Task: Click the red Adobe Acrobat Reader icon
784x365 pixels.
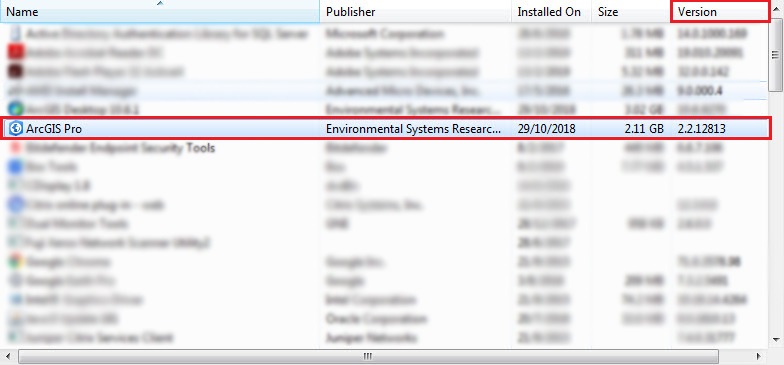Action: 16,52
